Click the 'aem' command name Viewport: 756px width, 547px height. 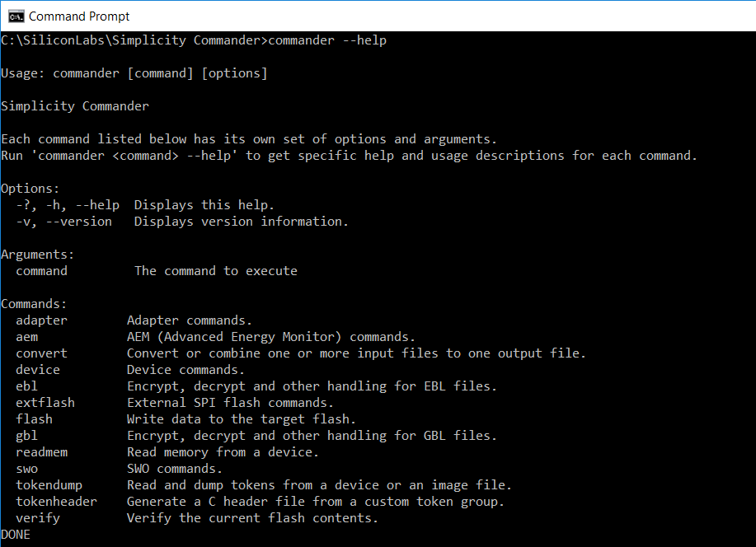26,337
